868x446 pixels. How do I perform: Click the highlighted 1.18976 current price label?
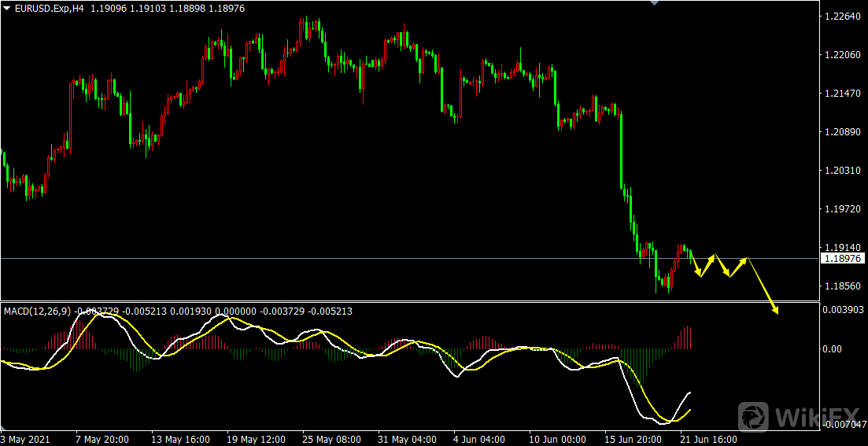pos(842,258)
